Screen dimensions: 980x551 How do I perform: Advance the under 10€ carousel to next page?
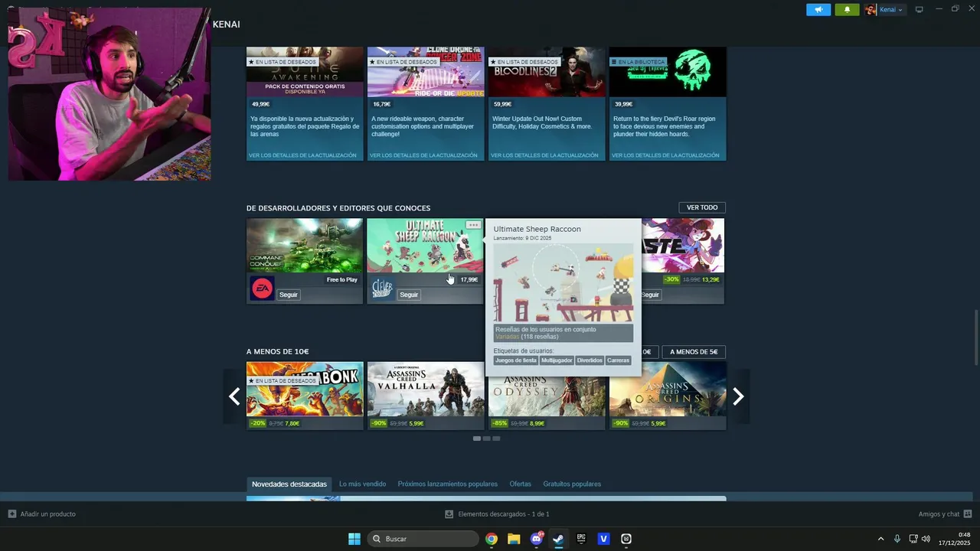click(x=738, y=396)
